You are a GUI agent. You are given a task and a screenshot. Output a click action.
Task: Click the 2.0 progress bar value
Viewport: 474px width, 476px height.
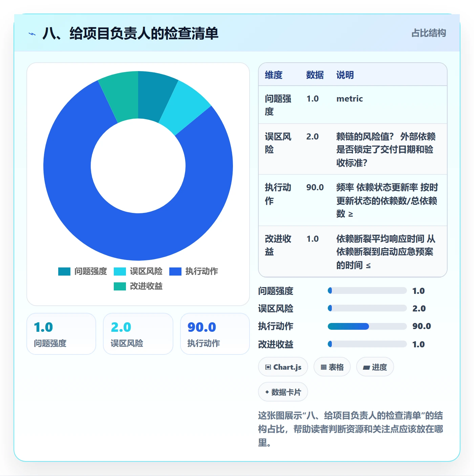pos(419,308)
